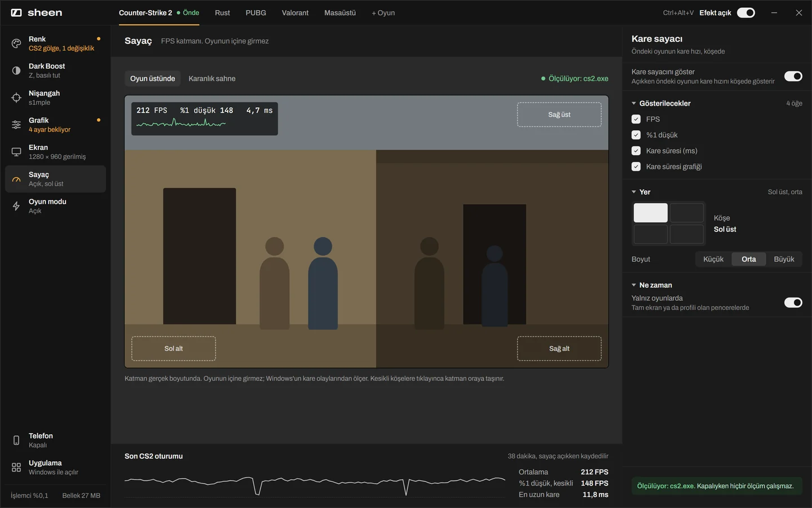Screen dimensions: 812x508
Task: Switch to the PUBG tab
Action: pos(255,12)
